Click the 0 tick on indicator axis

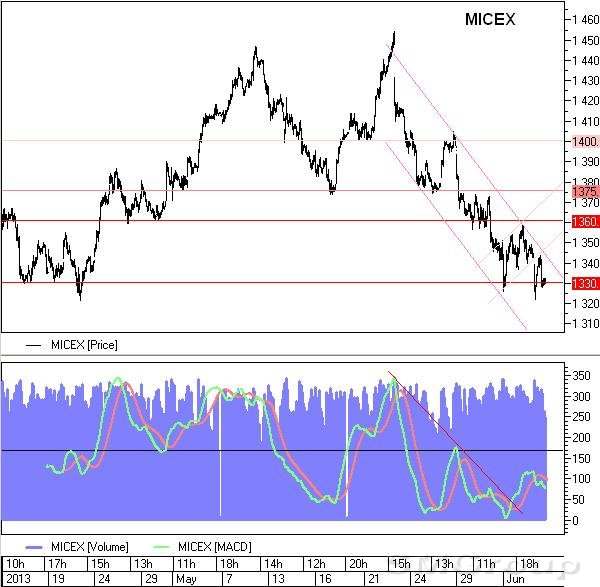[x=574, y=520]
